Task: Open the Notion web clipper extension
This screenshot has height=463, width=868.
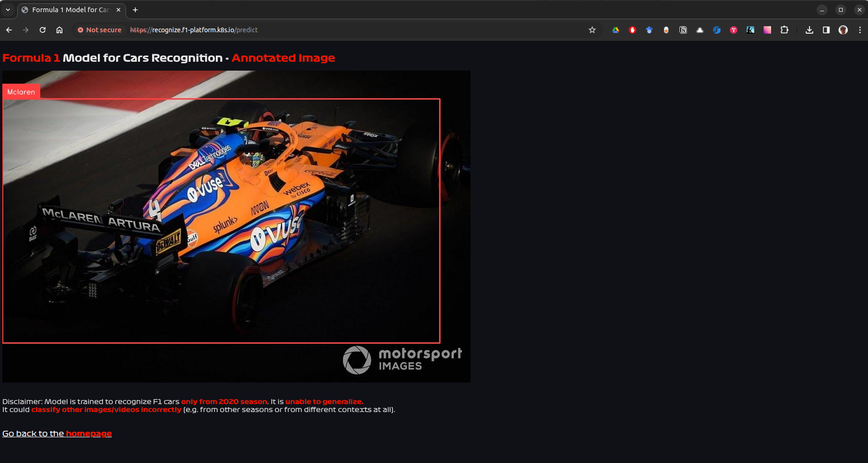Action: pos(683,30)
